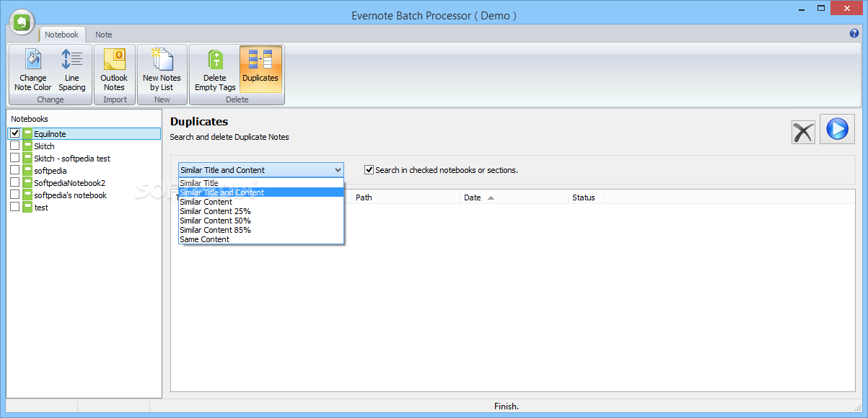Click the Status column header
Viewport: 868px width, 418px height.
point(586,197)
